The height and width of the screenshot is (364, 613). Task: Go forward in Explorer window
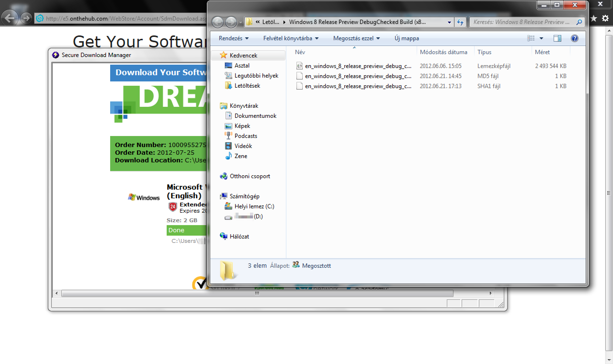(231, 22)
